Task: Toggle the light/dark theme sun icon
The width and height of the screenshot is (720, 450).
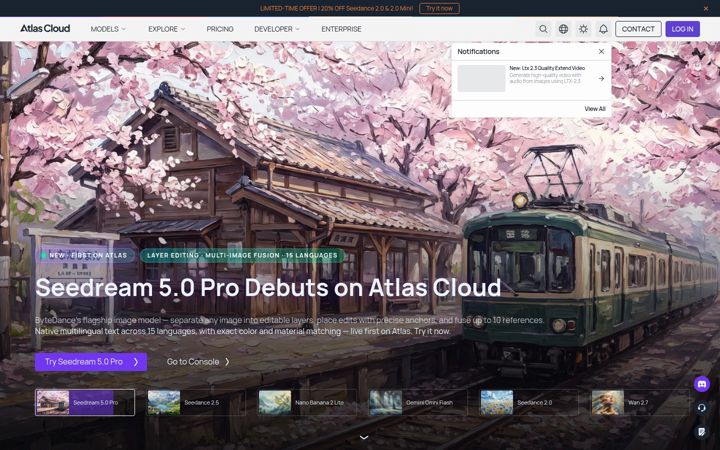Action: point(583,29)
